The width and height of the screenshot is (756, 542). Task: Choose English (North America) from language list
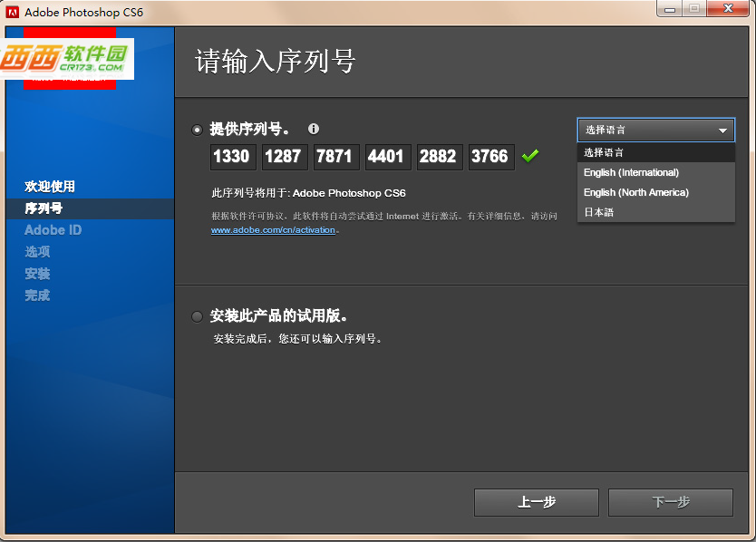656,192
